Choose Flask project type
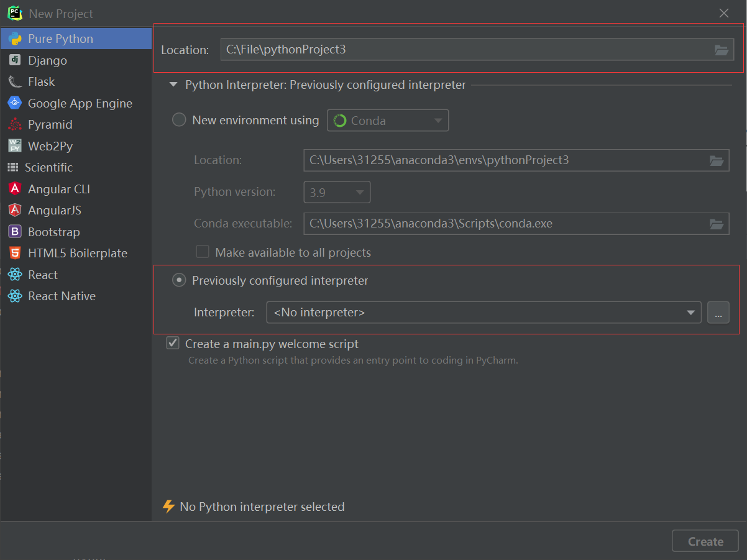This screenshot has height=560, width=747. [76, 81]
